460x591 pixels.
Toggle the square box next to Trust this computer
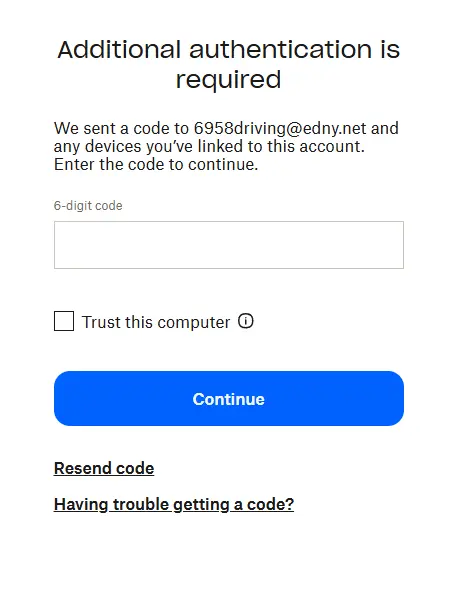pos(64,321)
